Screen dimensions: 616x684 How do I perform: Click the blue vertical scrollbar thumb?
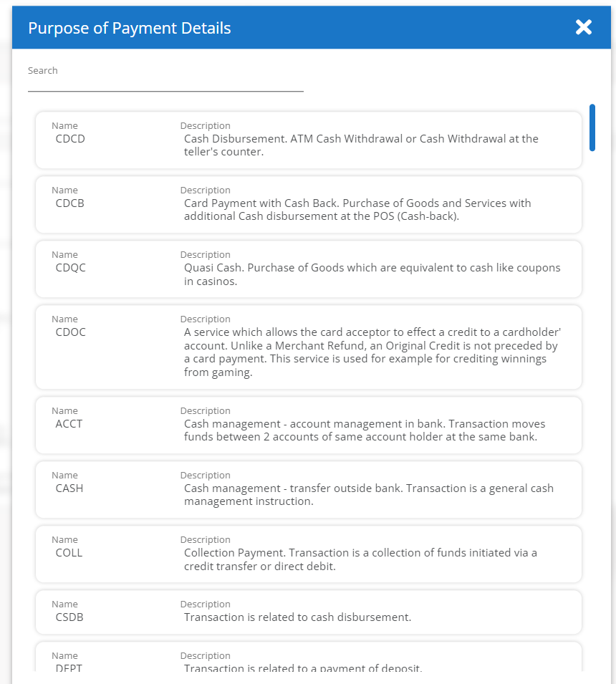click(592, 127)
